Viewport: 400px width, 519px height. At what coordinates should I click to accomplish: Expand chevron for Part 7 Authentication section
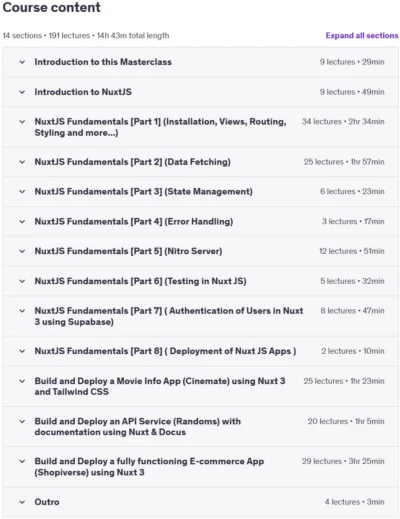click(x=22, y=311)
